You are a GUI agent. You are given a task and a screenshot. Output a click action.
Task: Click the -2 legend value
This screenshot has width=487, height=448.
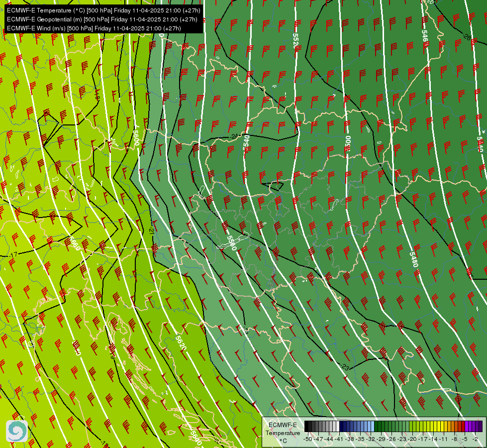click(475, 439)
